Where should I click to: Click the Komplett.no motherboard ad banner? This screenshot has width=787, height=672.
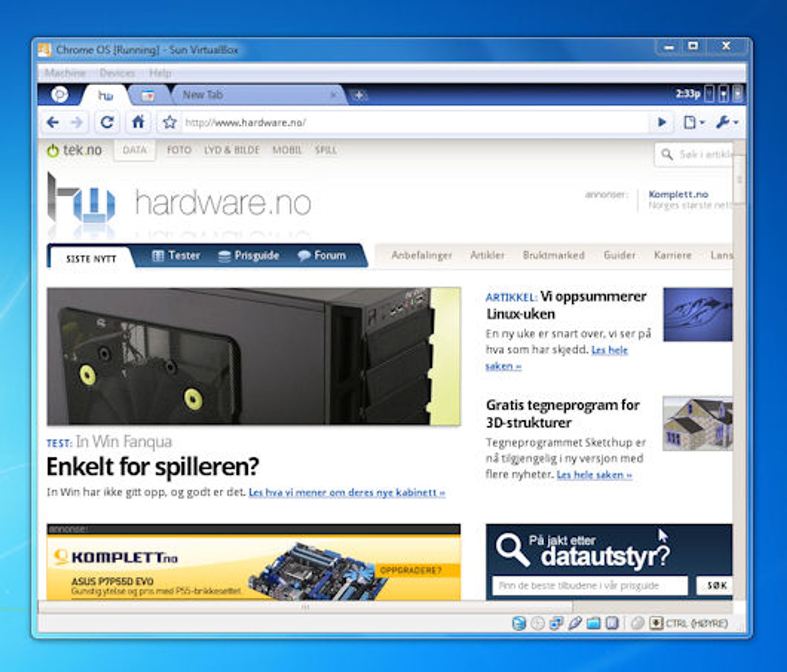point(253,567)
